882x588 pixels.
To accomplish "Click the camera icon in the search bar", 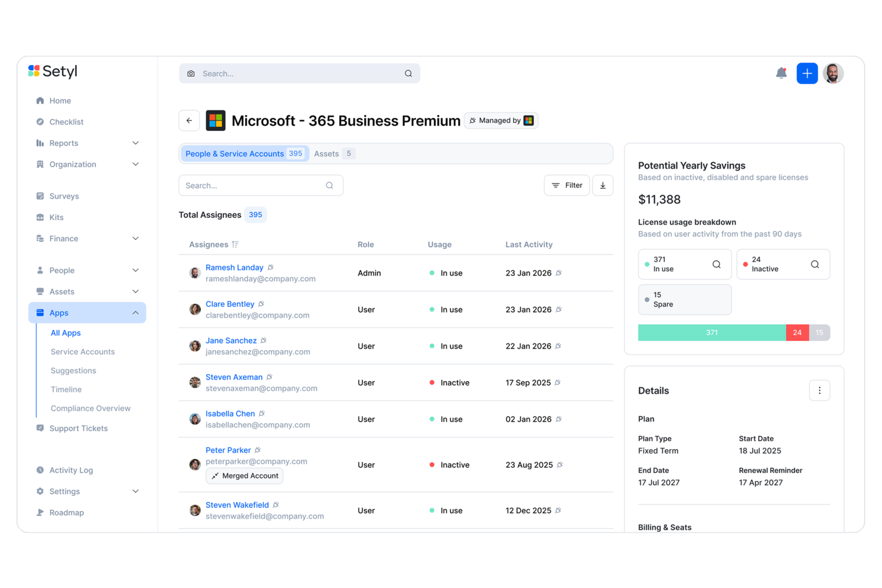I will click(191, 73).
